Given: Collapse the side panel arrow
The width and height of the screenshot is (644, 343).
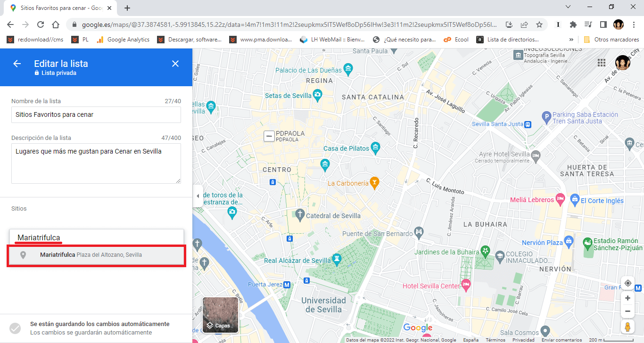Looking at the screenshot, I should (198, 196).
